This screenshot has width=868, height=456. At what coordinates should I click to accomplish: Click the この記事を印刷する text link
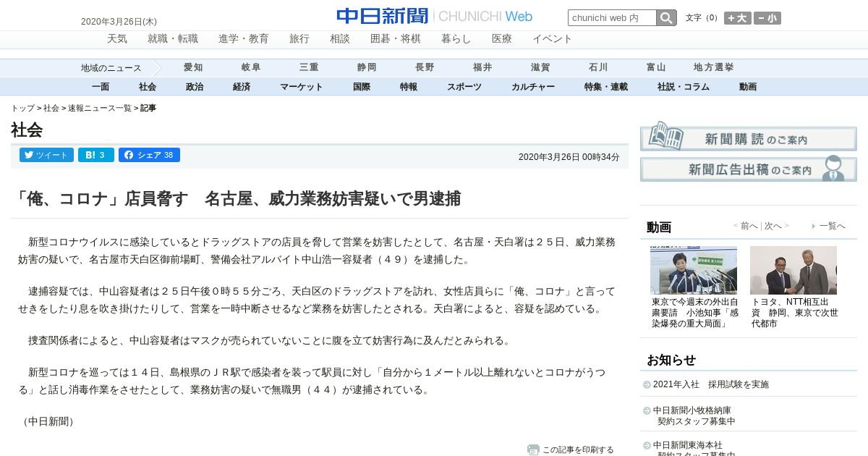[x=578, y=449]
